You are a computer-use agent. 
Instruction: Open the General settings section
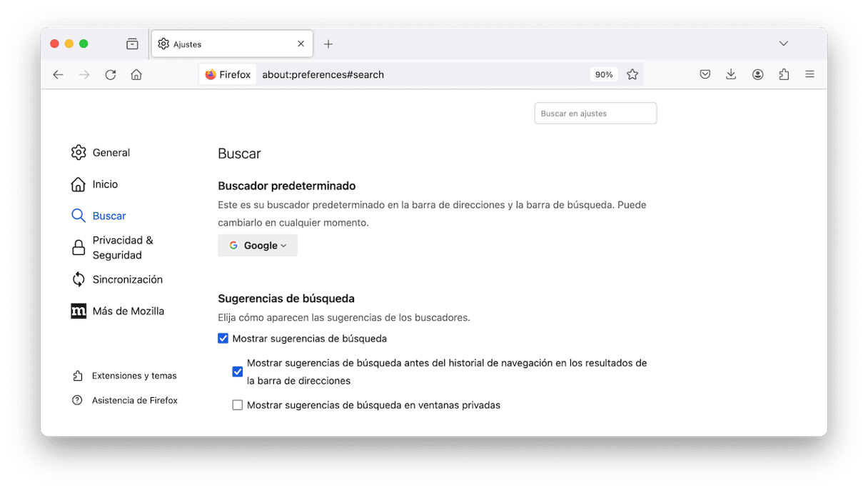point(101,153)
